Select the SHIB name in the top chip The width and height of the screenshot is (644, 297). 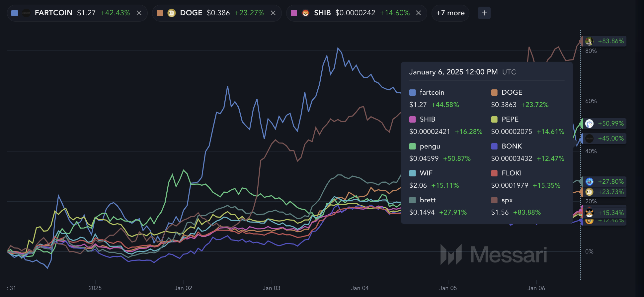[322, 13]
